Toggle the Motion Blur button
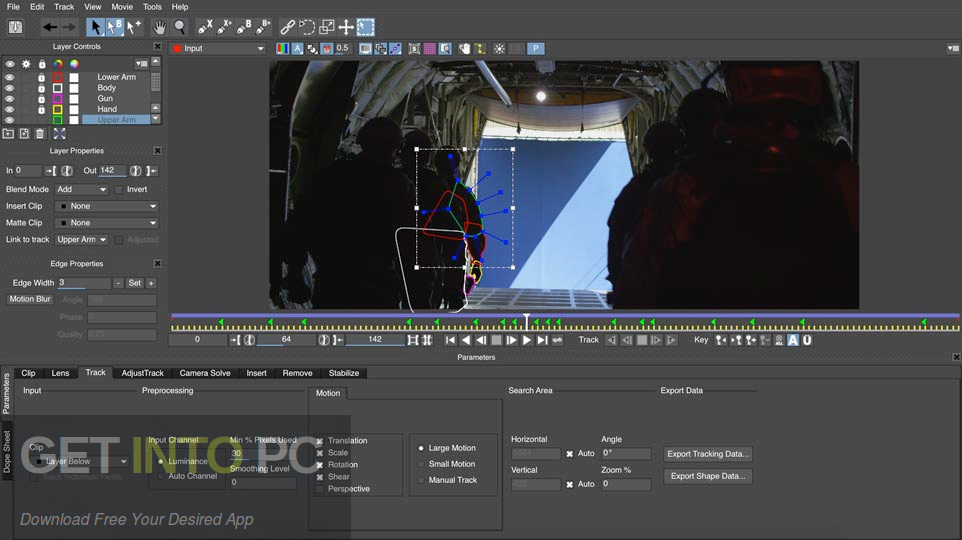Screen dimensions: 962x540 (x=30, y=299)
